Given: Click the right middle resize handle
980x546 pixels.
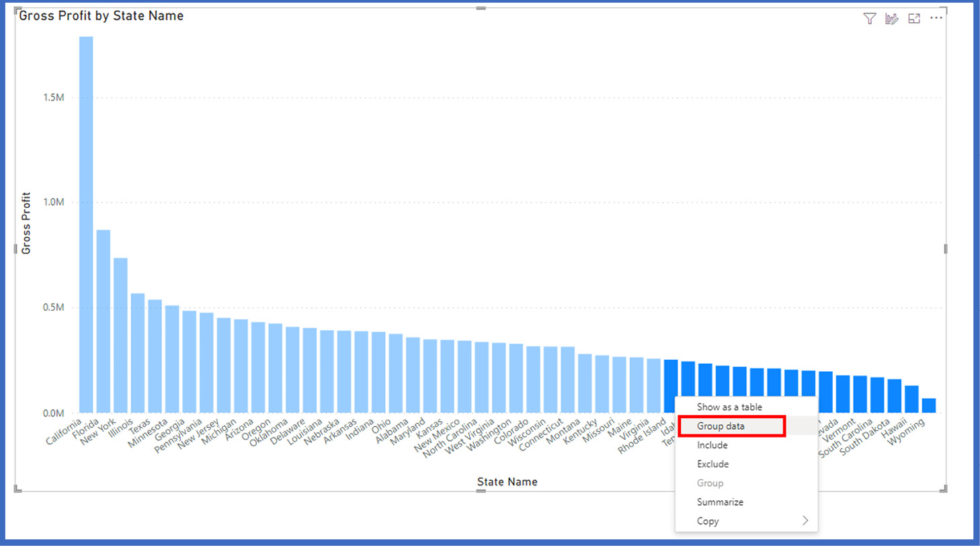Looking at the screenshot, I should click(x=946, y=249).
